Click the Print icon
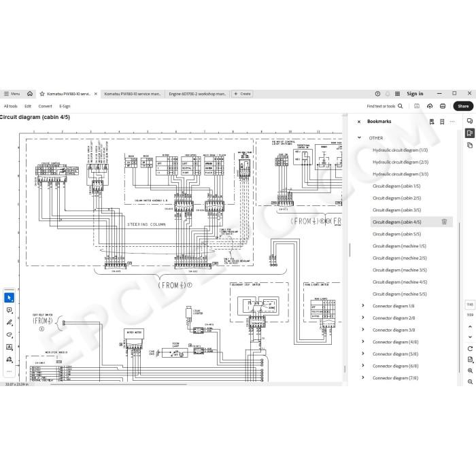The image size is (476, 476). click(443, 106)
